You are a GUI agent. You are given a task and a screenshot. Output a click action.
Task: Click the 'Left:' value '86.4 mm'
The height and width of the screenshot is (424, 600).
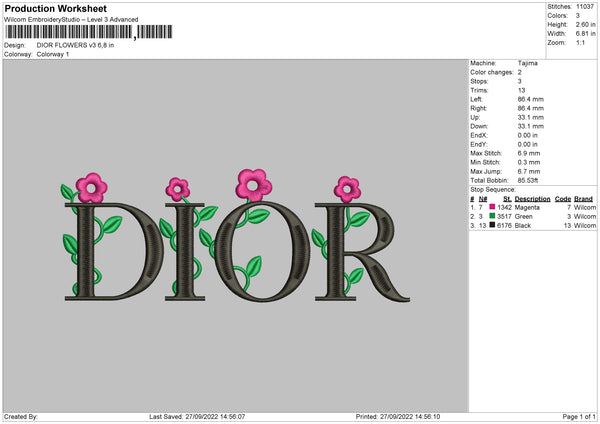(x=531, y=99)
